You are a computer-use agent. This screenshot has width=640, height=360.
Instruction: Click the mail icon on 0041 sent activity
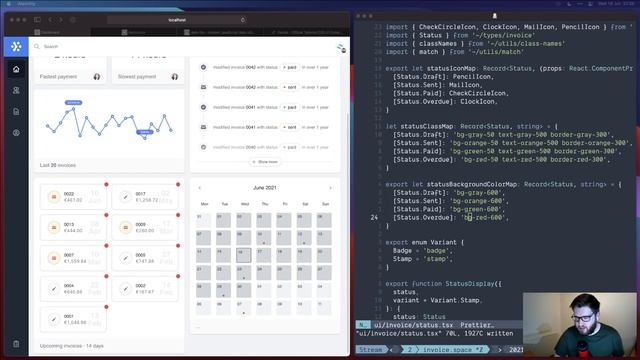coord(203,127)
